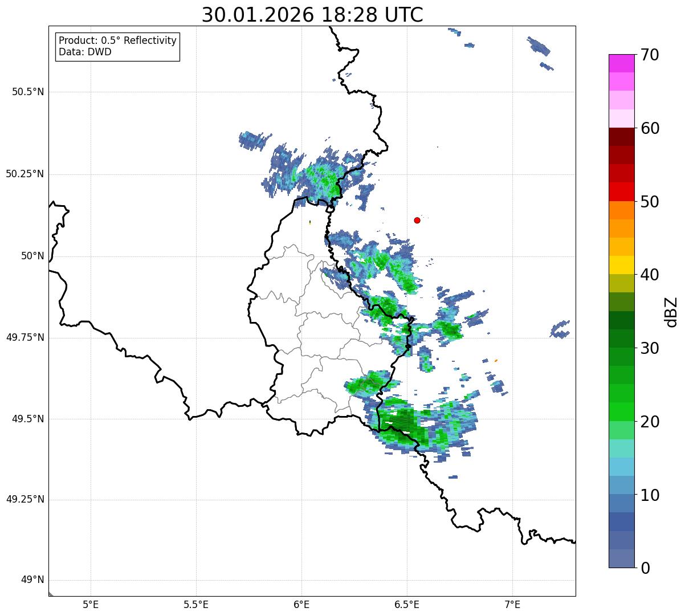Click the 50.25°N latitude label
Image resolution: width=685 pixels, height=616 pixels.
coord(25,174)
